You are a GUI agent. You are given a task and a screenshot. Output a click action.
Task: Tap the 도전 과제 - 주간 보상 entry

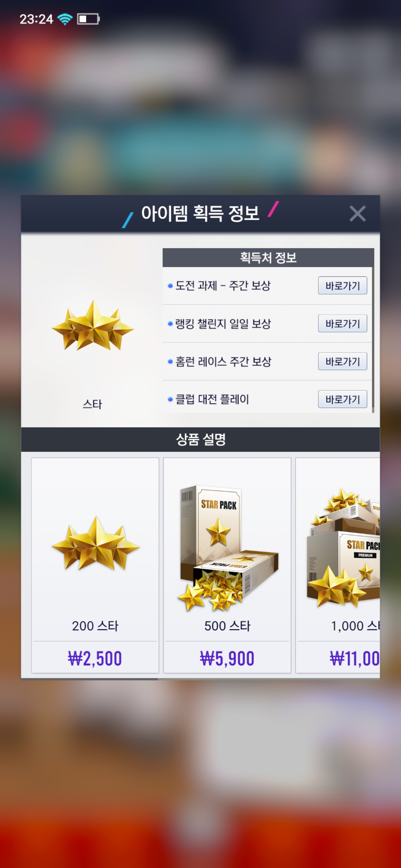tap(223, 286)
